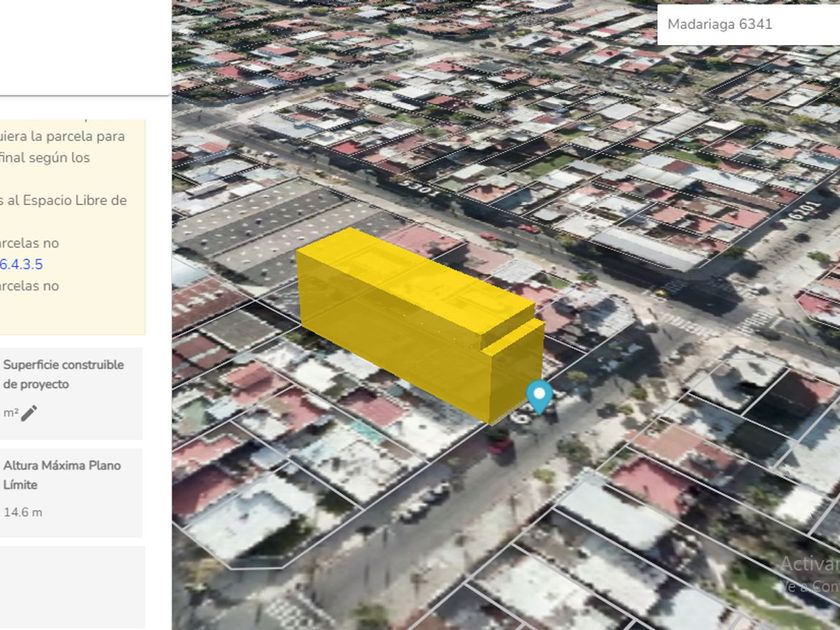The width and height of the screenshot is (840, 630).
Task: Open the 6.4.3.5 regulation link
Action: pos(21,264)
